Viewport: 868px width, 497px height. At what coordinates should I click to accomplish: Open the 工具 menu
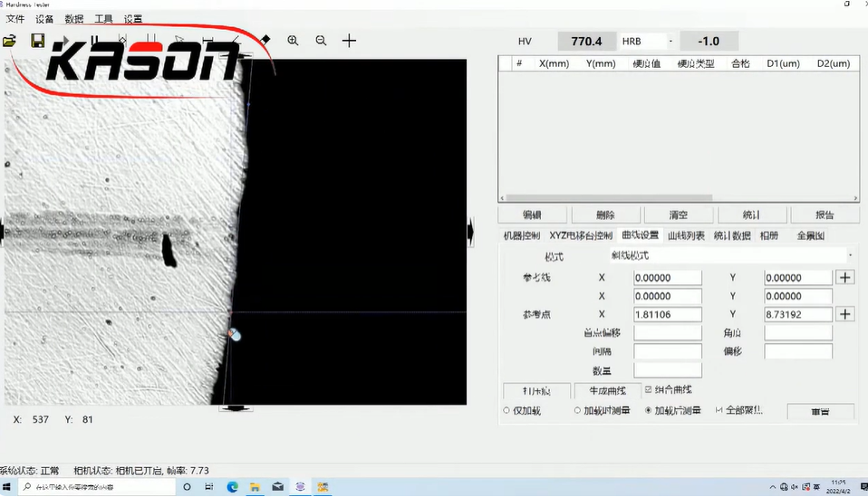103,19
